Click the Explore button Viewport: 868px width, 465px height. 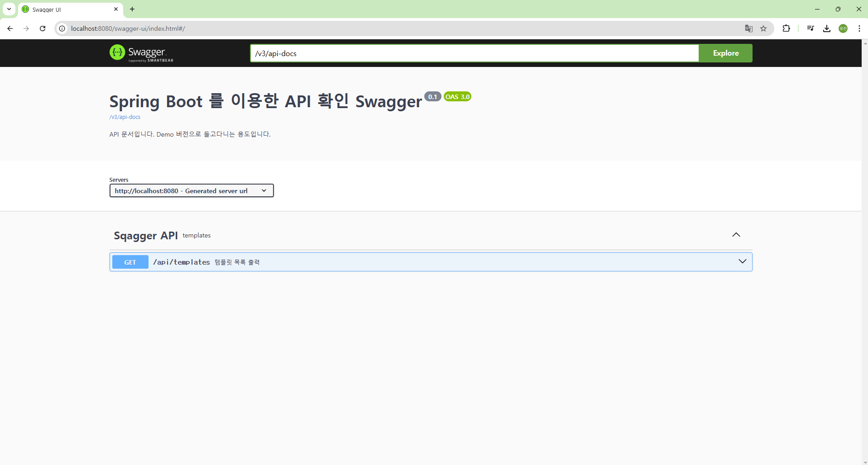(x=725, y=53)
